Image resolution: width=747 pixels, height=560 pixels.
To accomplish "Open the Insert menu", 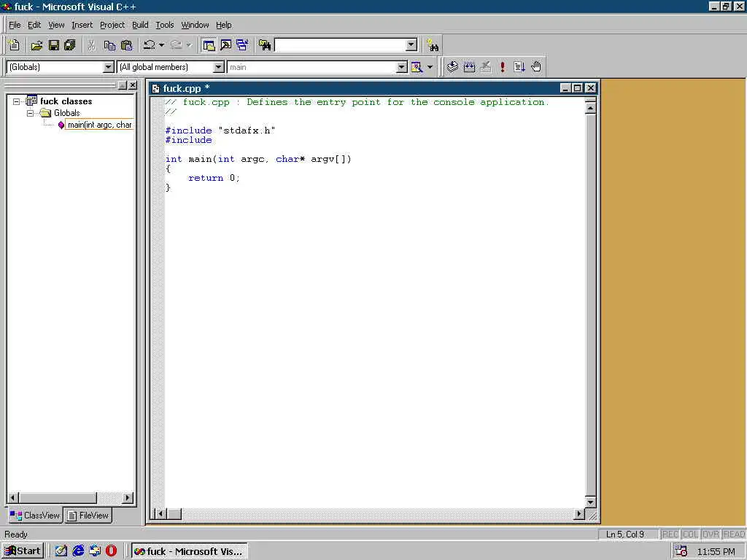I will (x=82, y=25).
